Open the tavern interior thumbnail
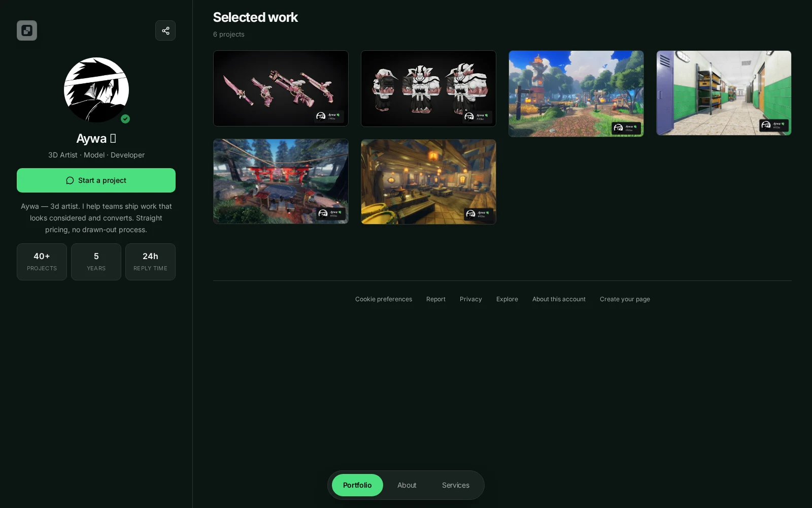 [428, 181]
